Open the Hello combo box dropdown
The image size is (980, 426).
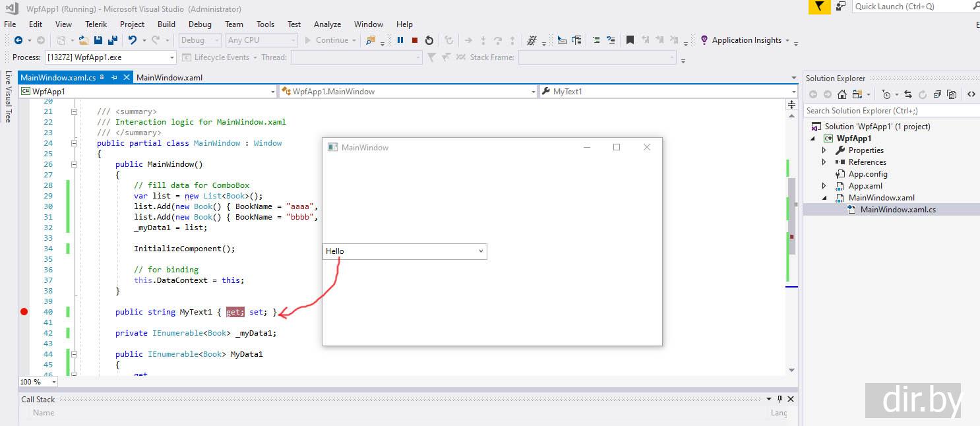(481, 251)
